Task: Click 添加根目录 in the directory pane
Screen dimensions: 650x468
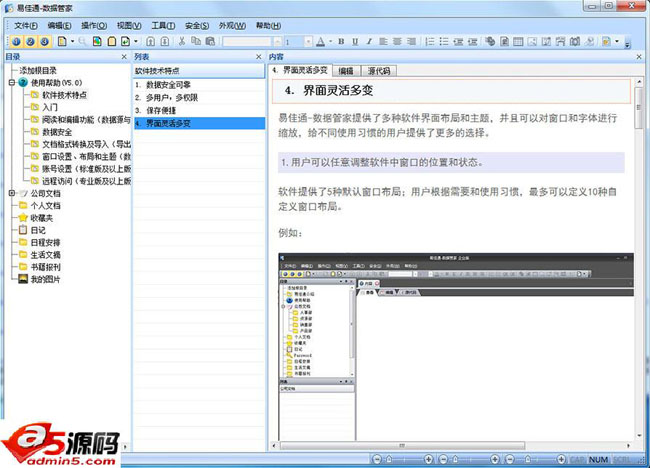Action: pos(38,70)
